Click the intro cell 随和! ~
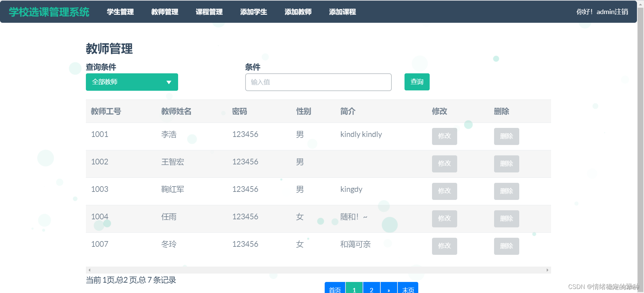Screen dimensions: 644x293 [x=354, y=217]
